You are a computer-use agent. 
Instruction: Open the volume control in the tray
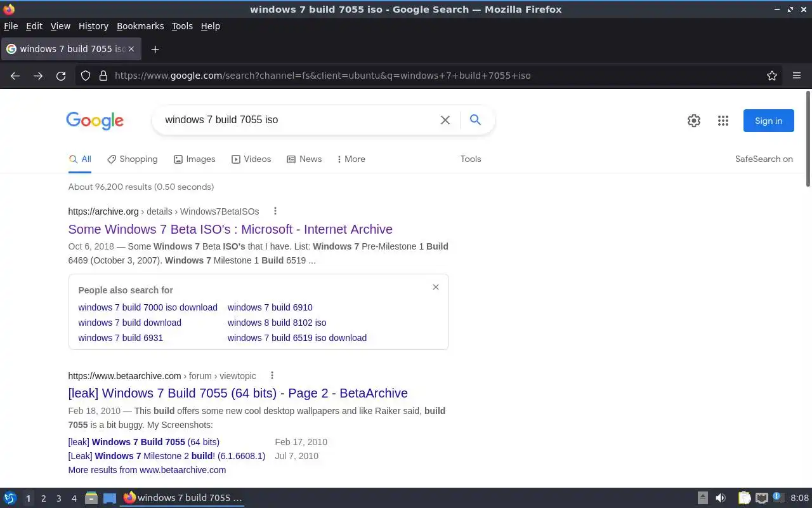click(721, 498)
